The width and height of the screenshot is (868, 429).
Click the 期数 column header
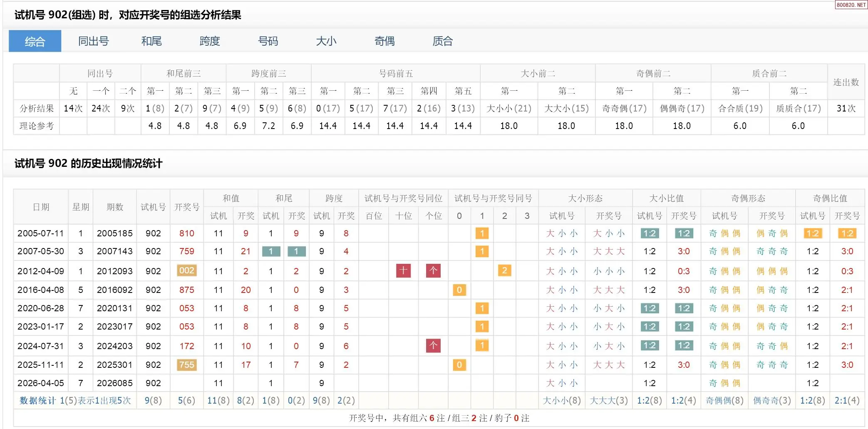point(115,207)
